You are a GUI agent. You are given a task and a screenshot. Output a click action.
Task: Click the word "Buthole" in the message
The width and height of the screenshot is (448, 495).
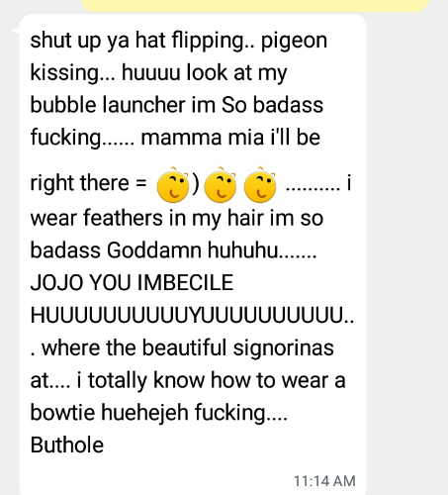point(67,445)
